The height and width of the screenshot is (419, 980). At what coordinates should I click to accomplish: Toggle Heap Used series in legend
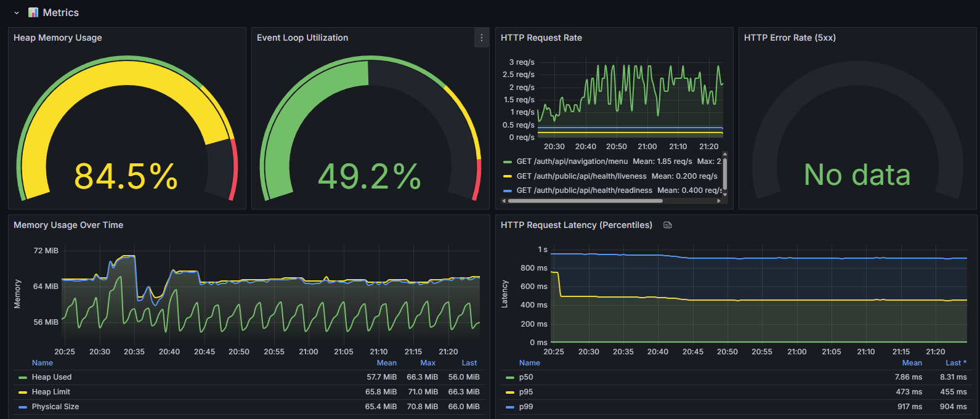52,377
